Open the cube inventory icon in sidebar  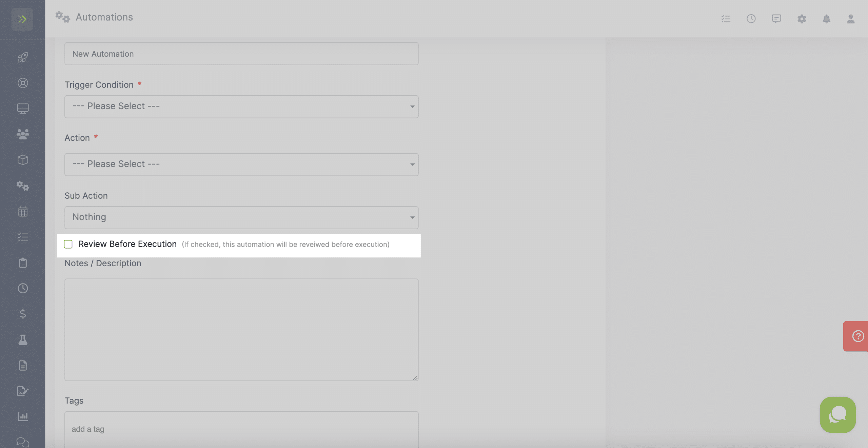click(23, 160)
